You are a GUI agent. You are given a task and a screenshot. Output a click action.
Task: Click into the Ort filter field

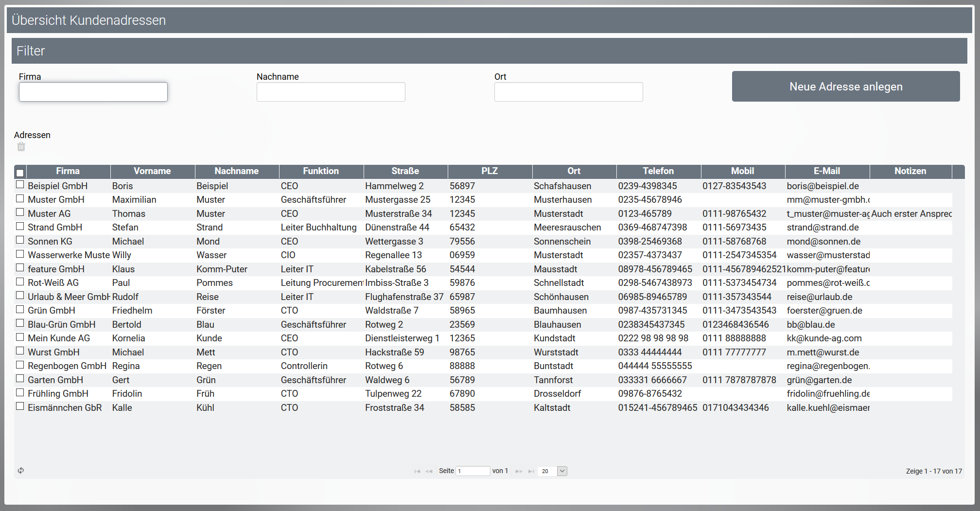click(x=568, y=92)
